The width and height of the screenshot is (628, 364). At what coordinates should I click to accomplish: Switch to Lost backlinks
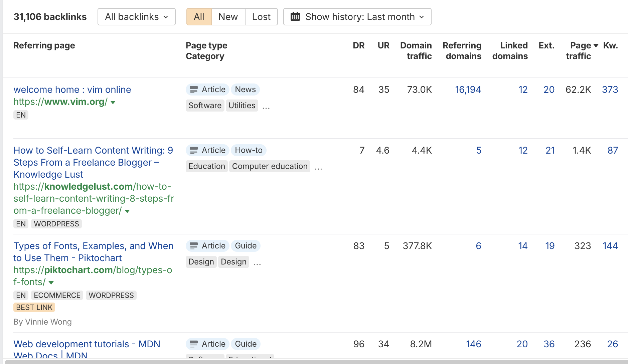(x=261, y=17)
